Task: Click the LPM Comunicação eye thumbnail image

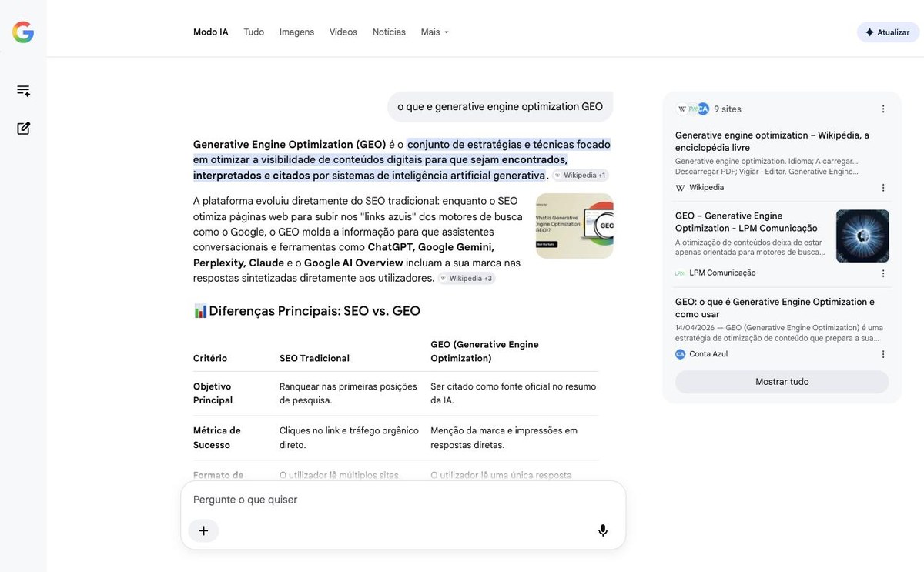Action: [862, 236]
